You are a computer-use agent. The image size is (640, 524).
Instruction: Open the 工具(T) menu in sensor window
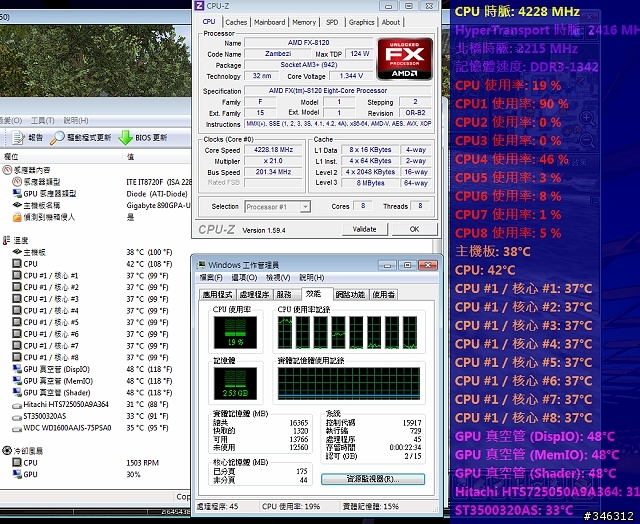click(42, 120)
